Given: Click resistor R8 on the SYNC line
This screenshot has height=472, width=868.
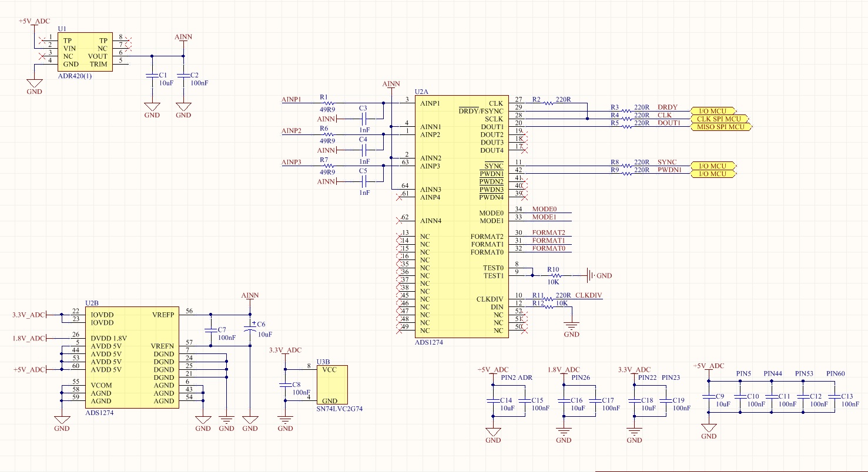Looking at the screenshot, I should pyautogui.click(x=626, y=166).
